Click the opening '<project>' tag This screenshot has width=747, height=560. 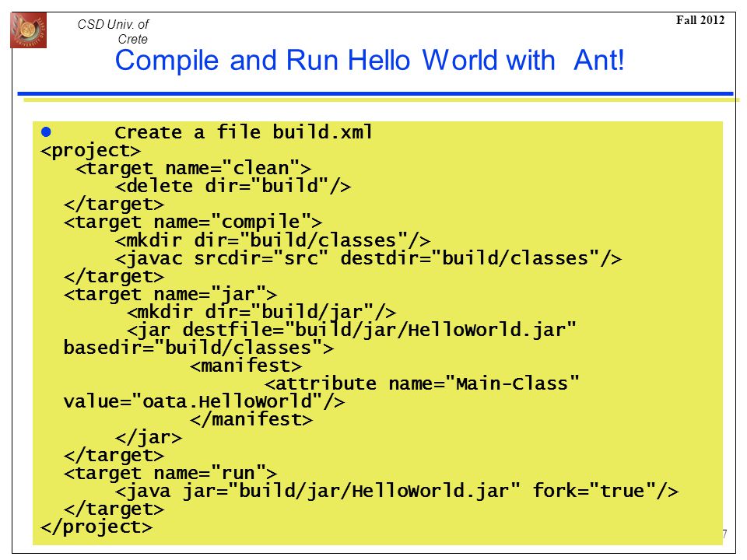click(x=90, y=150)
